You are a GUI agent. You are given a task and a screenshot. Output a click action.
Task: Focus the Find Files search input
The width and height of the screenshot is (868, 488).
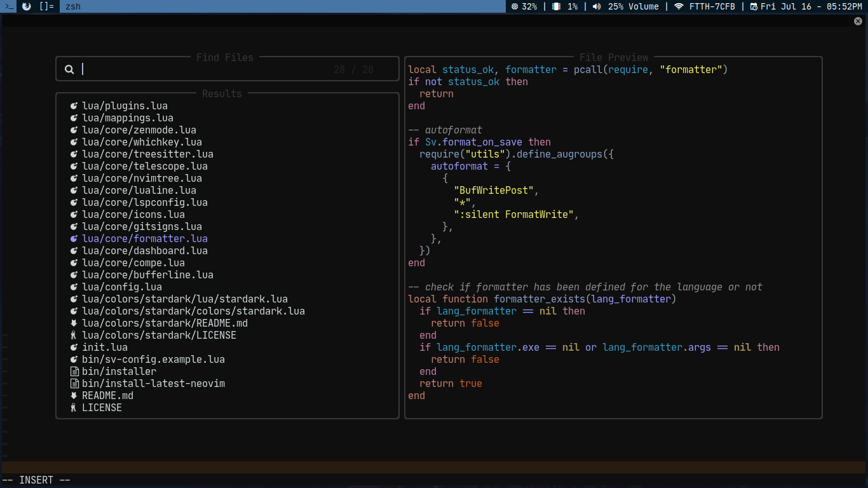coord(227,69)
